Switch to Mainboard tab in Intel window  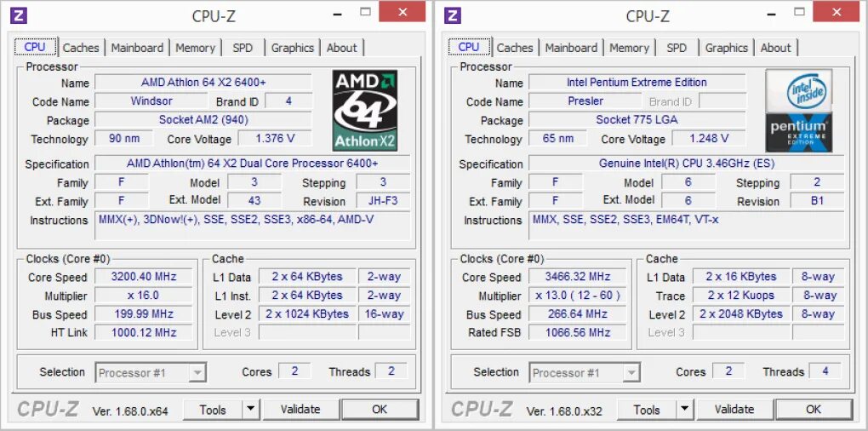(x=571, y=49)
